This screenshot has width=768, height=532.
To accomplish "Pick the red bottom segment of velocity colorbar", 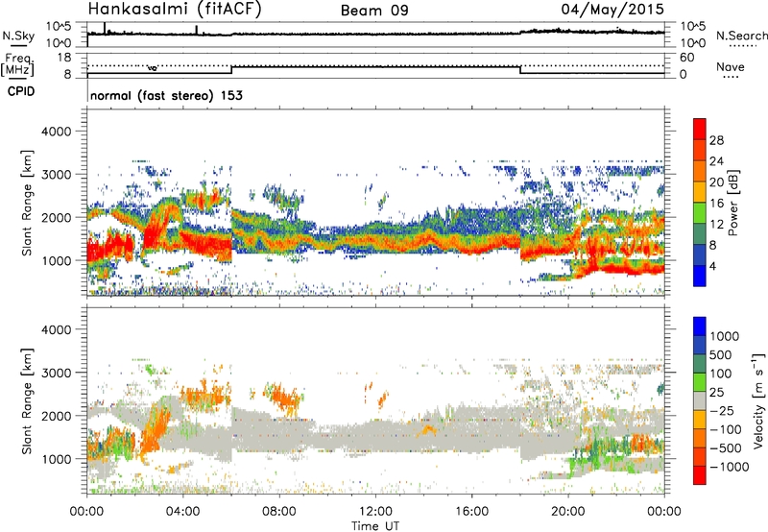I will point(700,475).
